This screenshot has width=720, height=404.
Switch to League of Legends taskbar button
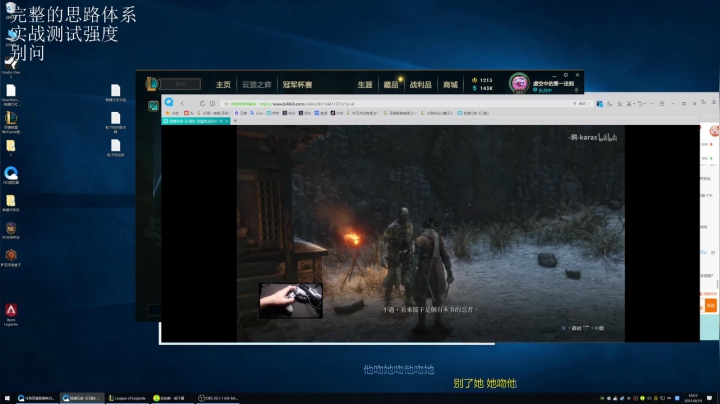(x=127, y=398)
